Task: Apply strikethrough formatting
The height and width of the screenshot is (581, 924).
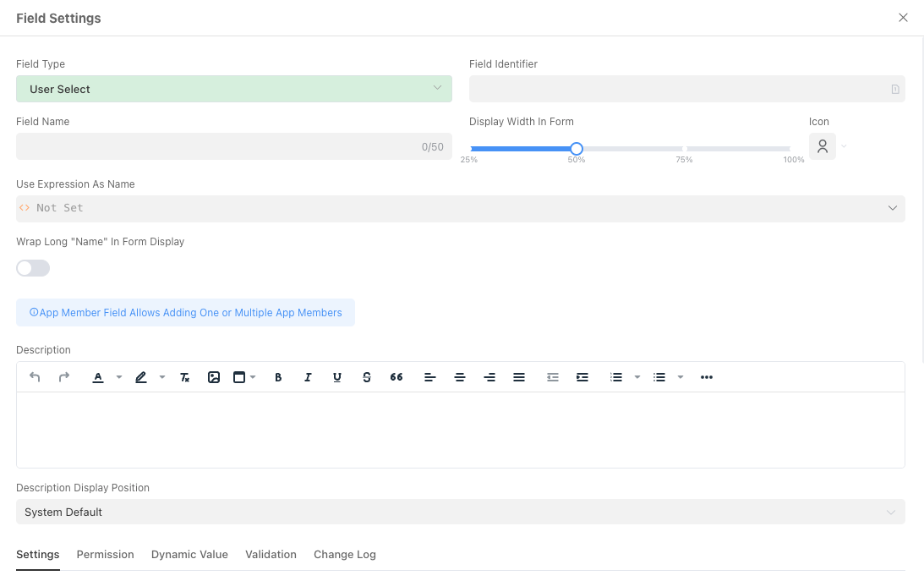Action: tap(366, 377)
